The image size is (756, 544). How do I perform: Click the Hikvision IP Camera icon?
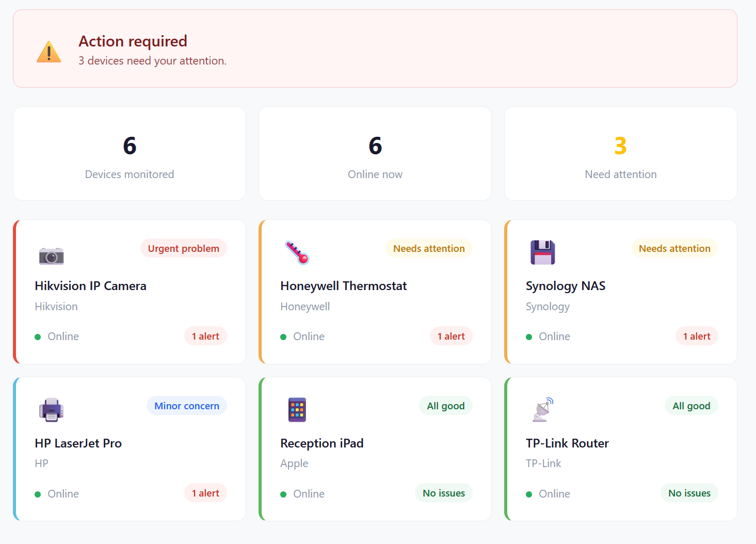[51, 255]
